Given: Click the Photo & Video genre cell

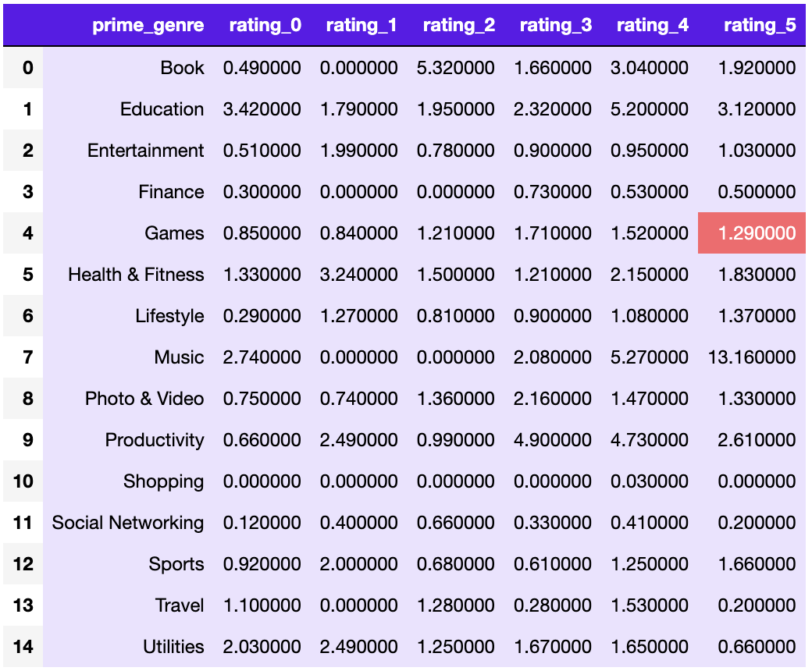Looking at the screenshot, I should tap(144, 399).
